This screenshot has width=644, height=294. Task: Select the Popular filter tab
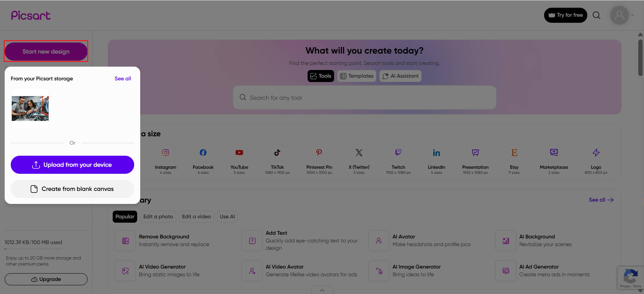pos(125,217)
